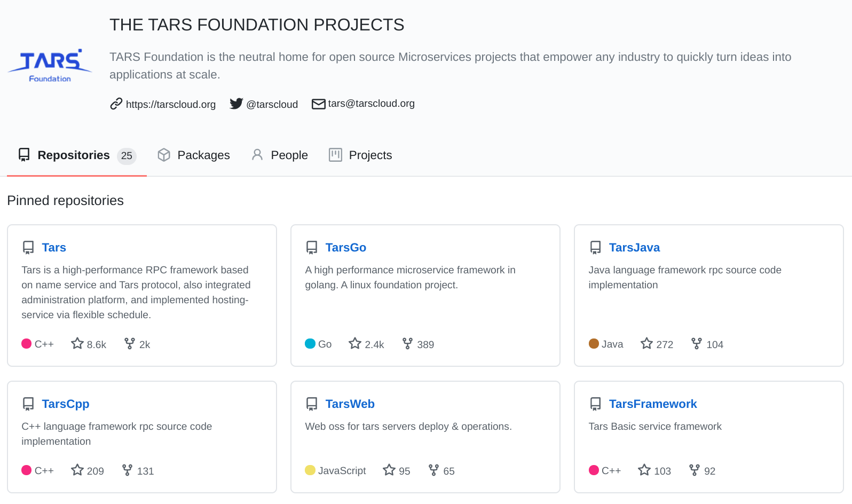The height and width of the screenshot is (504, 852).
Task: Click the fork icon on TarsJava card
Action: (x=696, y=344)
